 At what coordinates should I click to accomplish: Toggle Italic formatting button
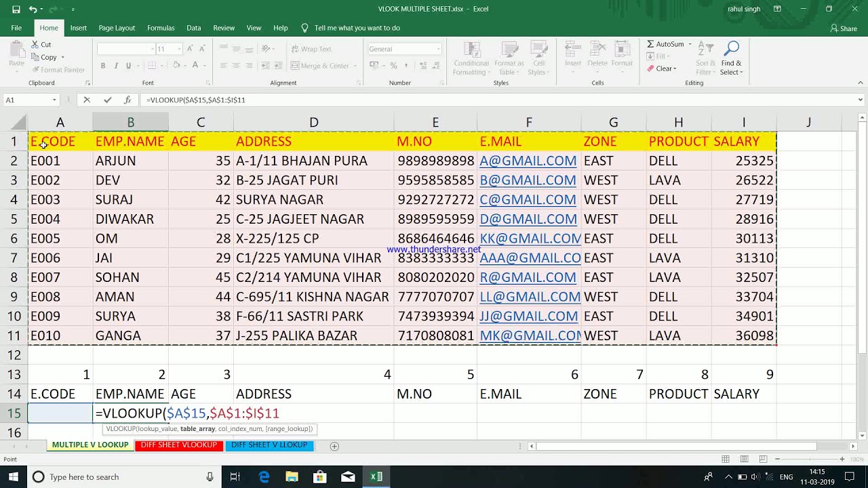pos(115,66)
